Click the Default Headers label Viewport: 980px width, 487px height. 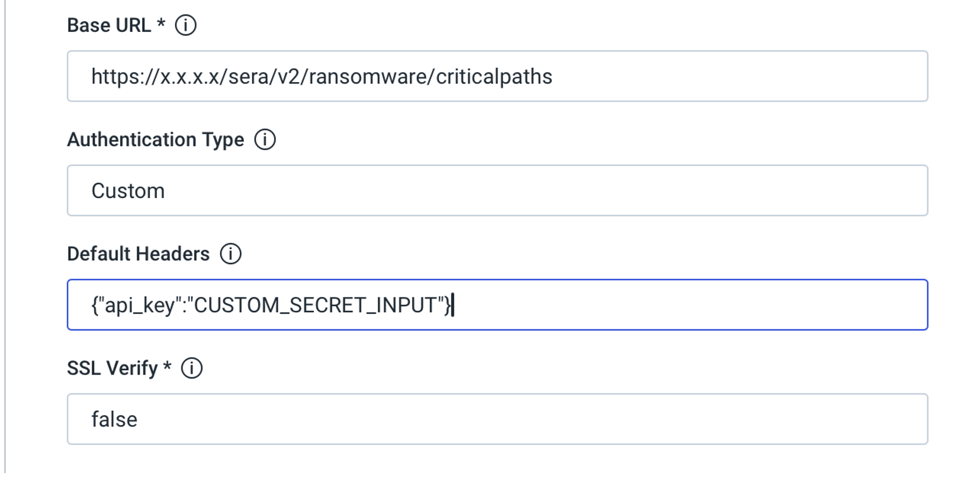pyautogui.click(x=139, y=254)
